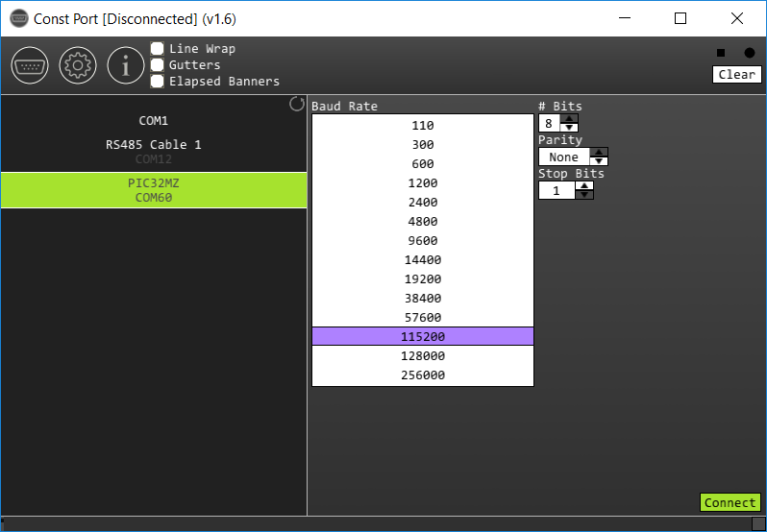Open the settings gear icon
767x532 pixels.
[78, 65]
